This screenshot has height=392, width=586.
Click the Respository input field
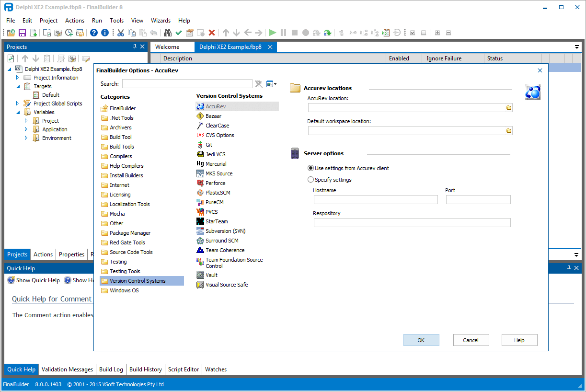412,222
